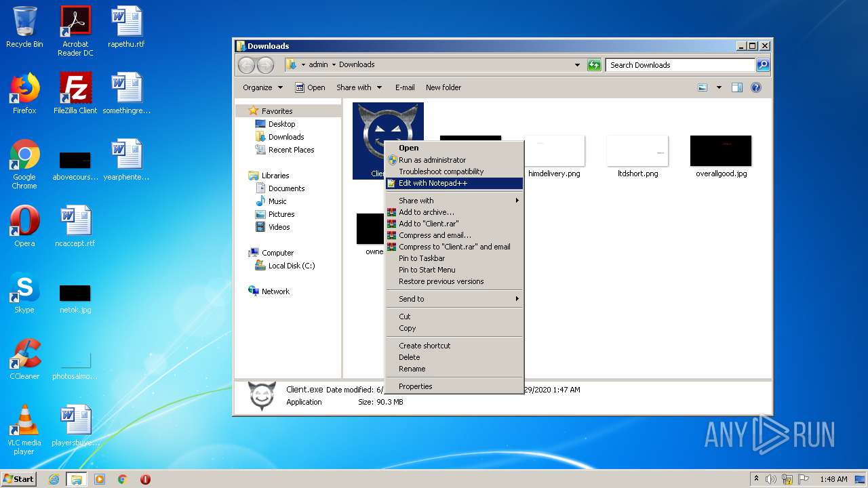Click the Explorer Back arrow button
This screenshot has width=868, height=488.
246,65
